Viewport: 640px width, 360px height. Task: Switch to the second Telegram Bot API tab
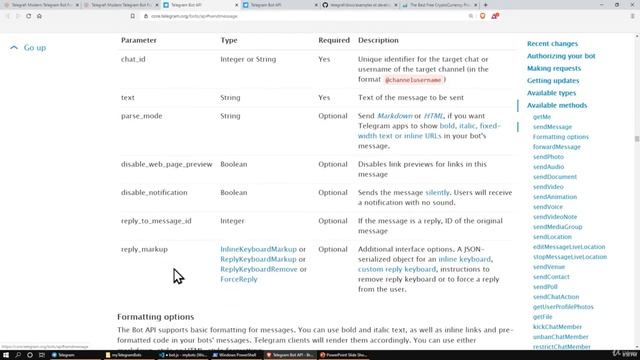(x=280, y=5)
